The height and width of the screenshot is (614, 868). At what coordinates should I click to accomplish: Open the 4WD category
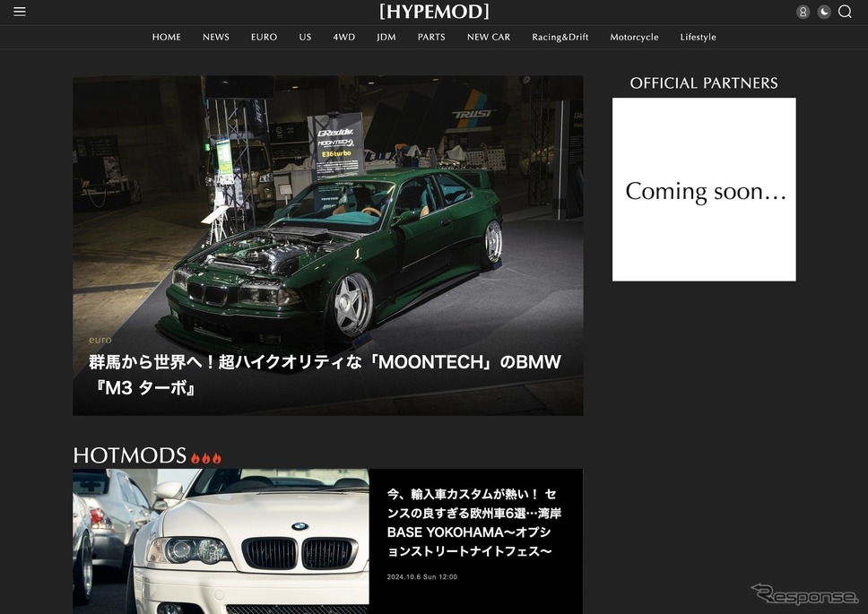pos(343,37)
